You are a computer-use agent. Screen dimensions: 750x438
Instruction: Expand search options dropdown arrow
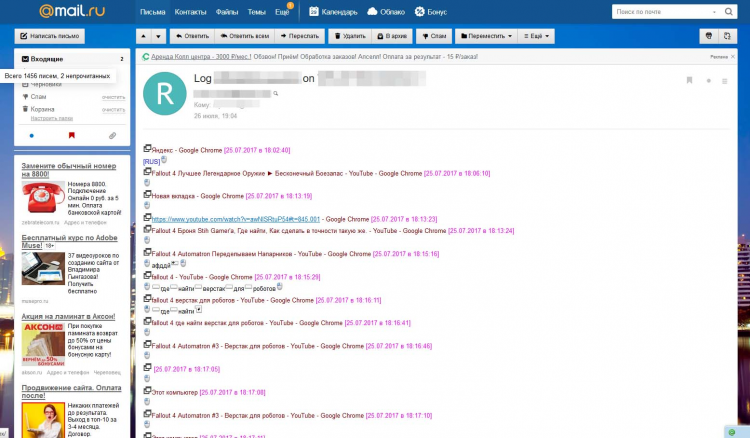pyautogui.click(x=715, y=12)
